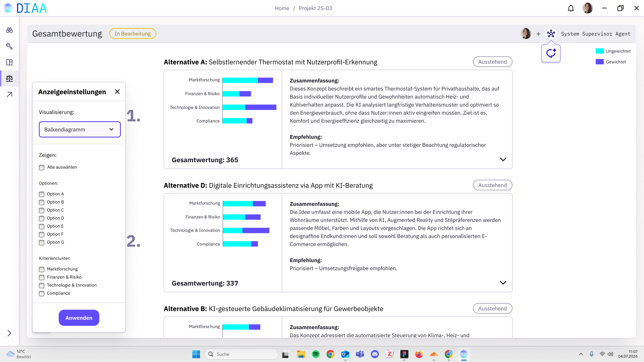
Task: Enable the Option D checkbox
Action: coord(42,219)
